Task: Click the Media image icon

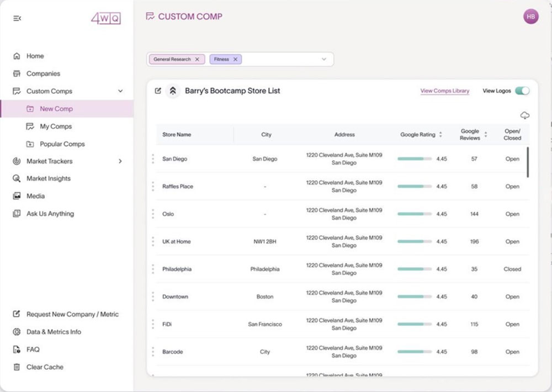Action: [17, 196]
